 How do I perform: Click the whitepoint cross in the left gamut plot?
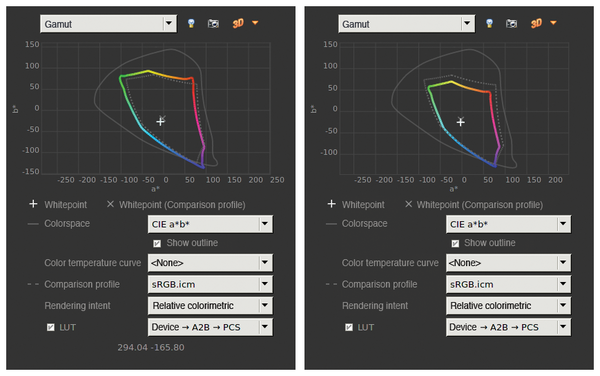pyautogui.click(x=160, y=122)
